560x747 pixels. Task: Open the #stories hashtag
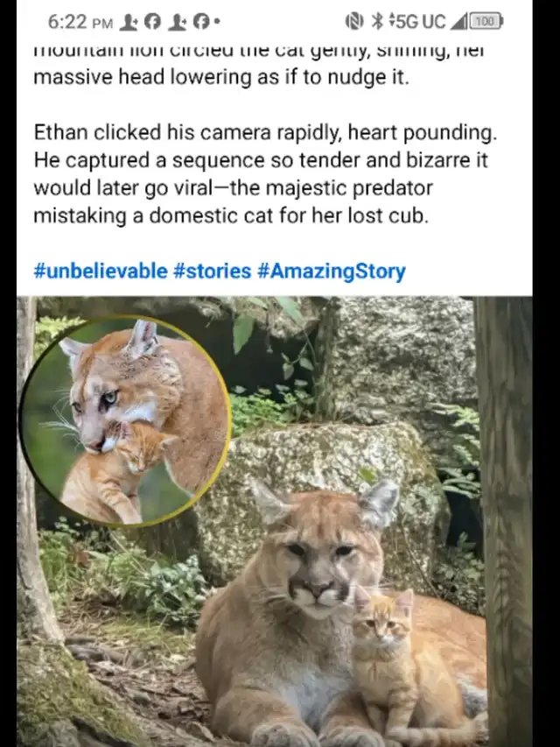point(212,271)
